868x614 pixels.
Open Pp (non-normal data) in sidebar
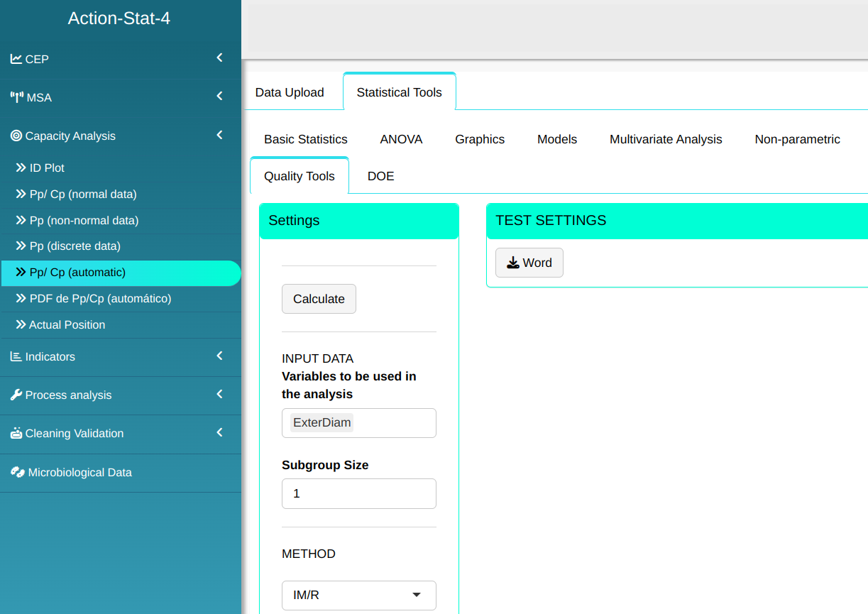(x=84, y=220)
